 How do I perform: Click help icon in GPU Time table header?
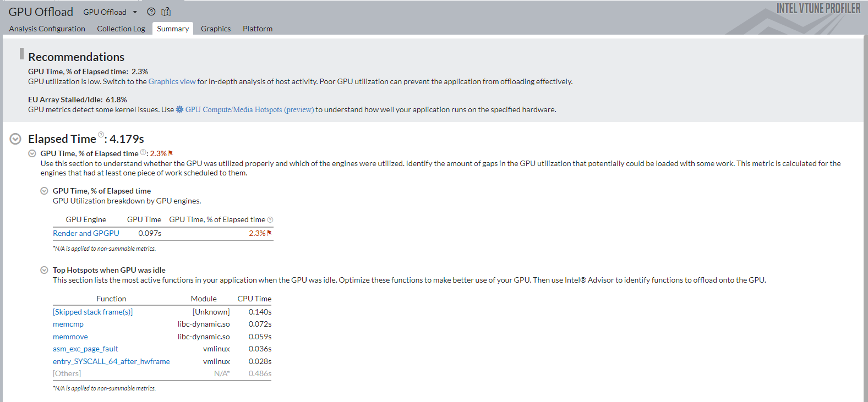coord(270,220)
